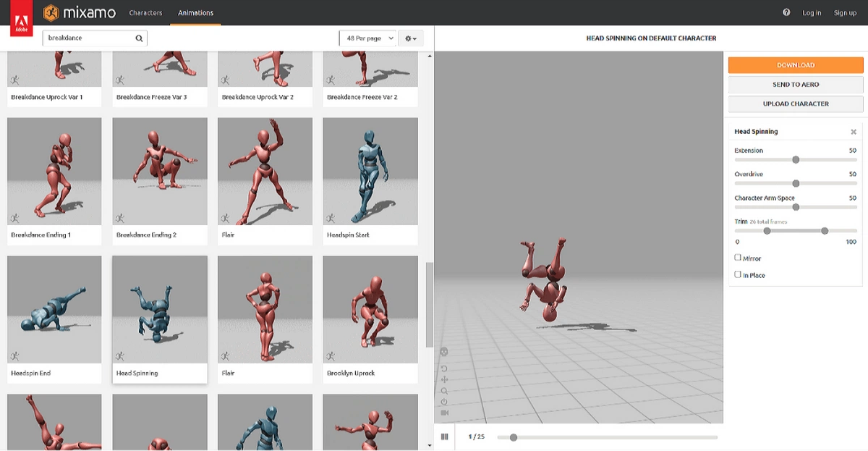The width and height of the screenshot is (868, 451).
Task: Click the zoom magnifier icon in viewport
Action: tap(444, 391)
